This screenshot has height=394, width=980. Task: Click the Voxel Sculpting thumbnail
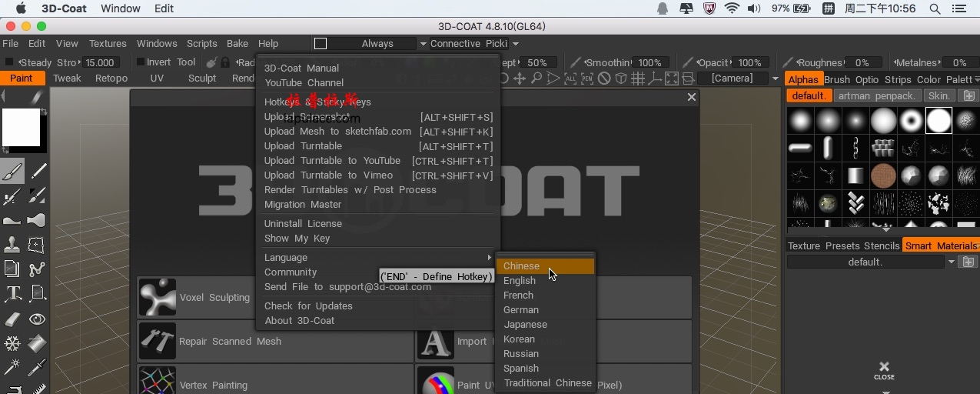tap(158, 298)
